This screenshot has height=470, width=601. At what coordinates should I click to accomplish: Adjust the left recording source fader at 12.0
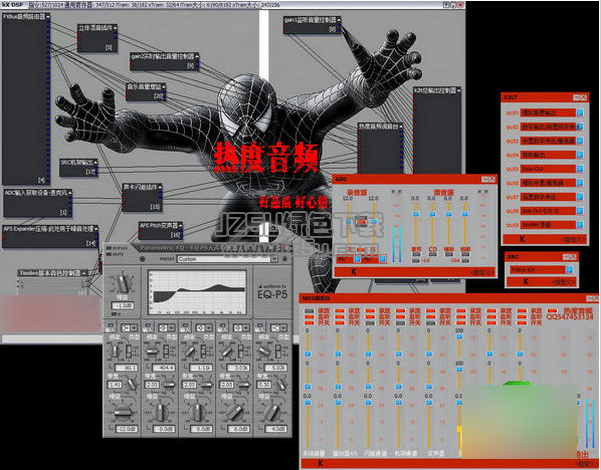(x=349, y=221)
